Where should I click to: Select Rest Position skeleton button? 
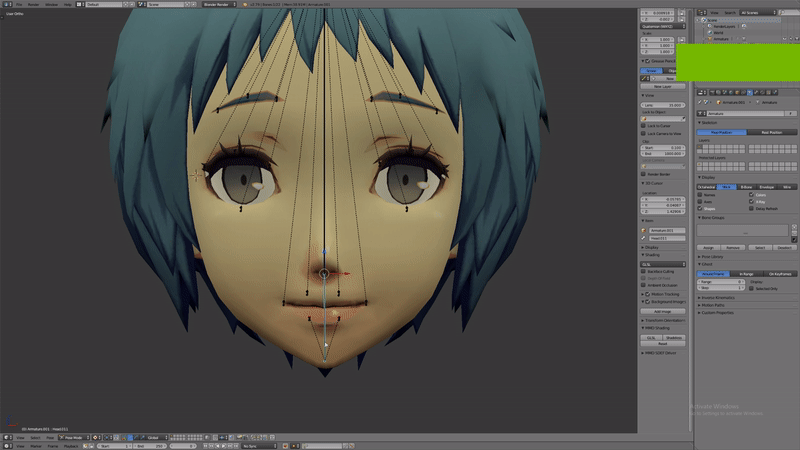(771, 132)
